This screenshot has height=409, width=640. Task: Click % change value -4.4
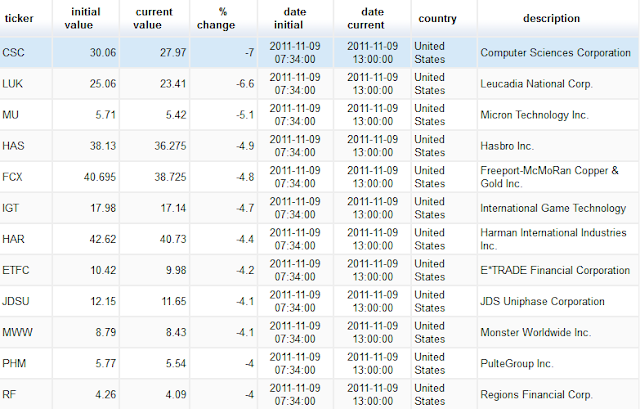[245, 239]
